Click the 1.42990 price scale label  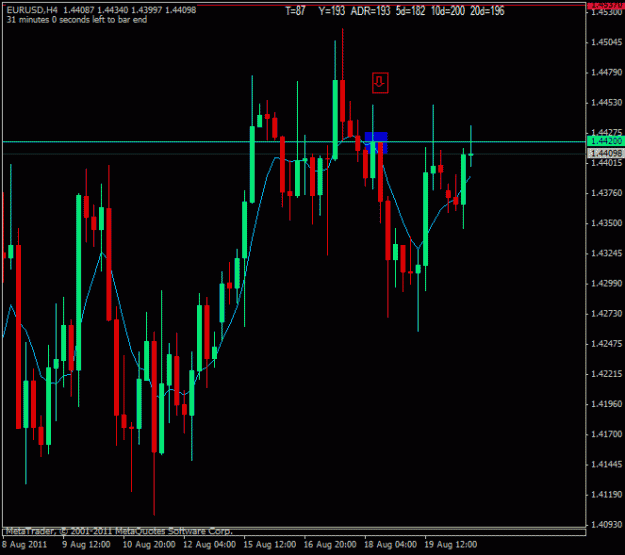(x=606, y=283)
